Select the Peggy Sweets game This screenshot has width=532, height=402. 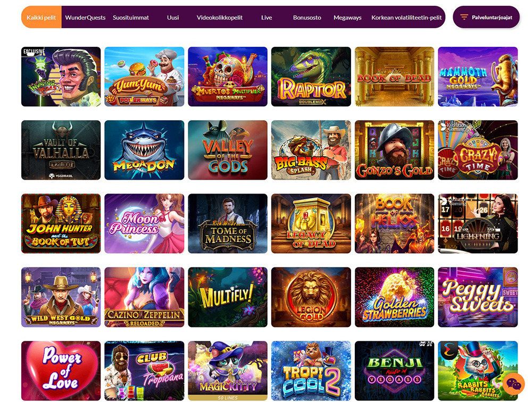[478, 297]
